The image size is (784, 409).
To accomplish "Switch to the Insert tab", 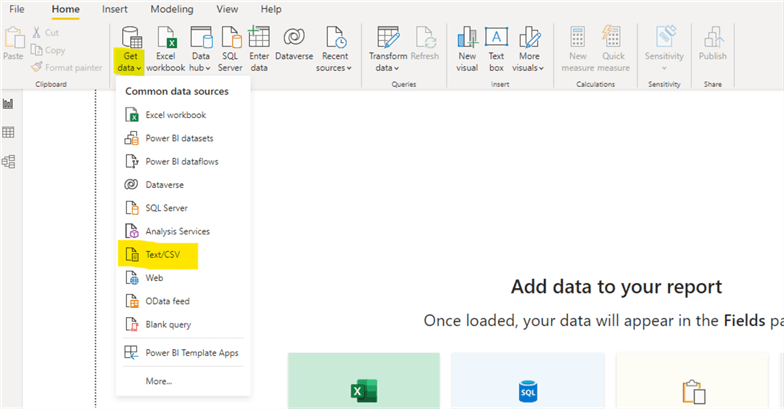I will (x=114, y=9).
